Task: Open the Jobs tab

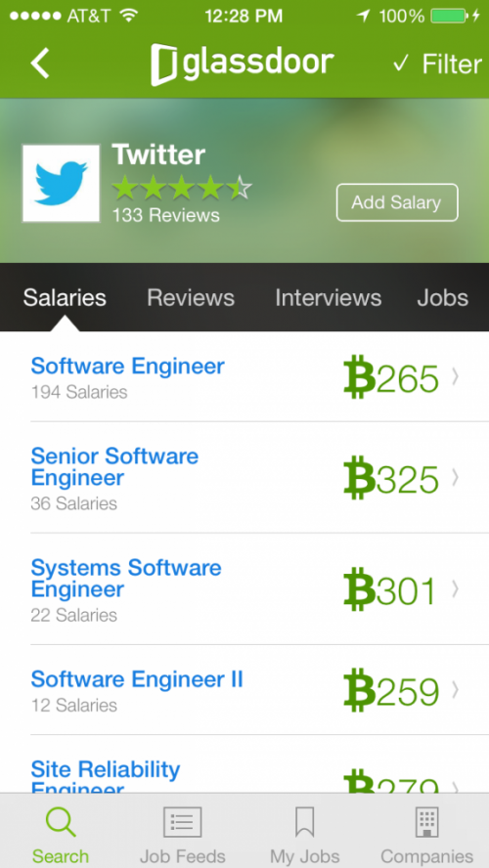Action: click(442, 298)
